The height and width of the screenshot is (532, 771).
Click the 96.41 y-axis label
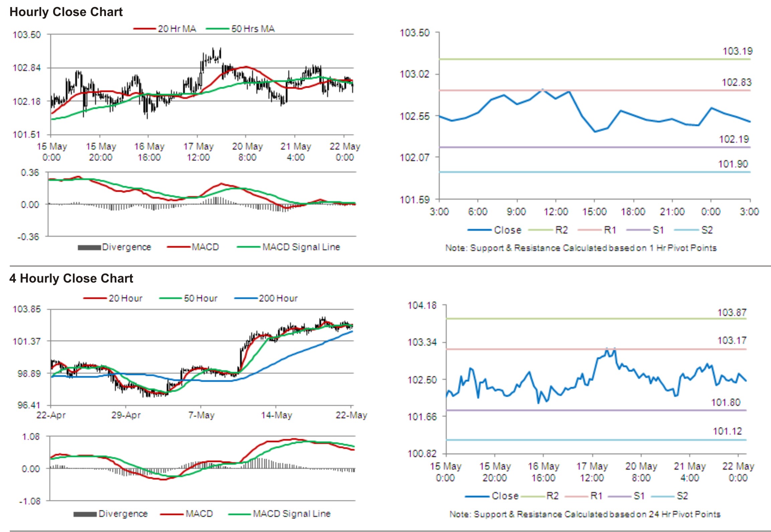[29, 405]
